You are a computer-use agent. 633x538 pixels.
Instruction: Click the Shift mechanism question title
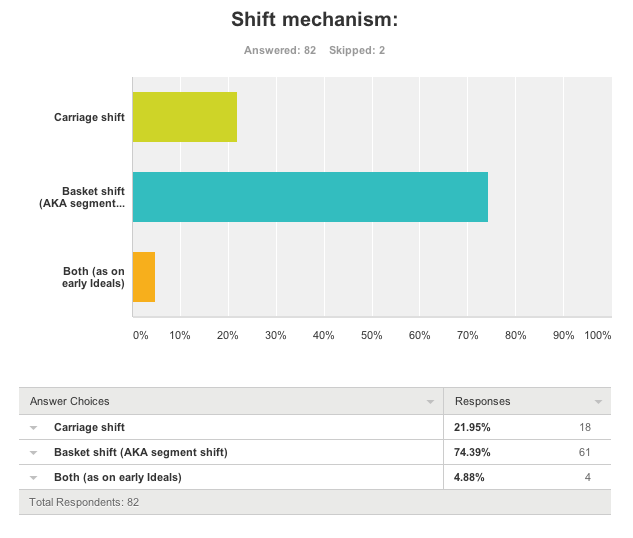point(315,19)
